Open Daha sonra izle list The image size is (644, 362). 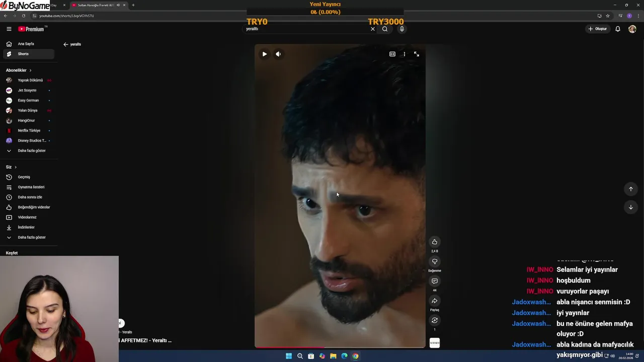(29, 197)
